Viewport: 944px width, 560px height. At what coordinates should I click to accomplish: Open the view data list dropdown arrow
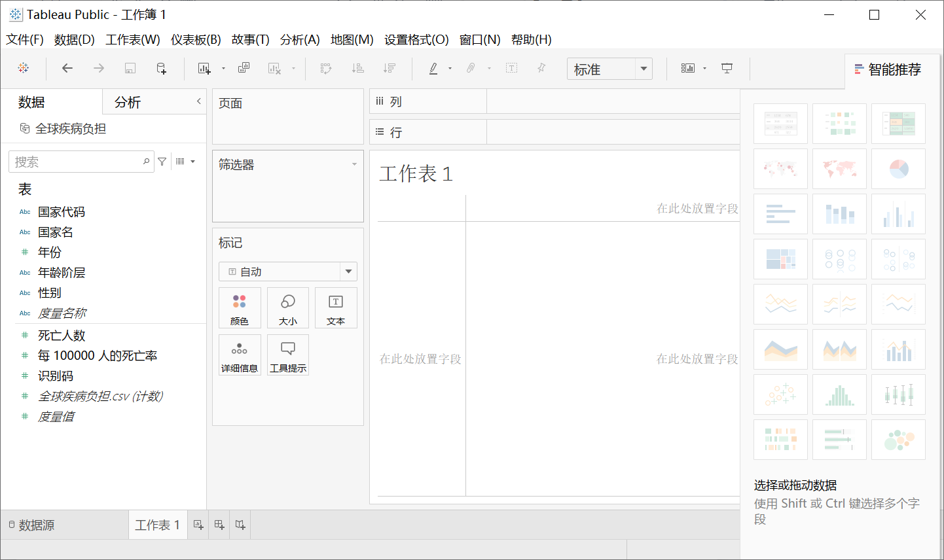192,162
